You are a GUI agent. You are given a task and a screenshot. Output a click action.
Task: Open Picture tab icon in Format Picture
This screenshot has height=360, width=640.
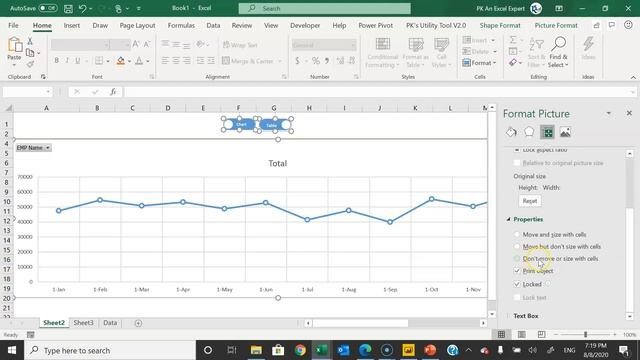565,132
